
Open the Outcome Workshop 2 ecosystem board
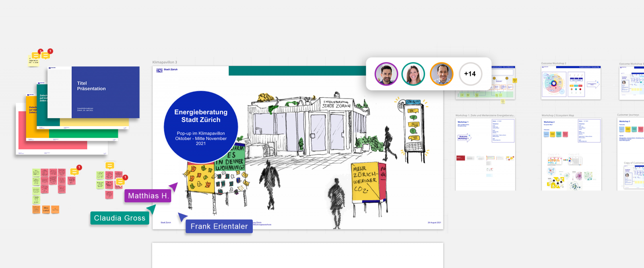point(571,83)
